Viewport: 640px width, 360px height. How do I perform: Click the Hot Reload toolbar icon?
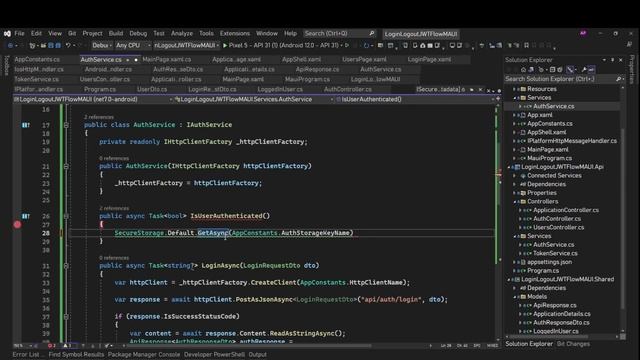click(366, 46)
